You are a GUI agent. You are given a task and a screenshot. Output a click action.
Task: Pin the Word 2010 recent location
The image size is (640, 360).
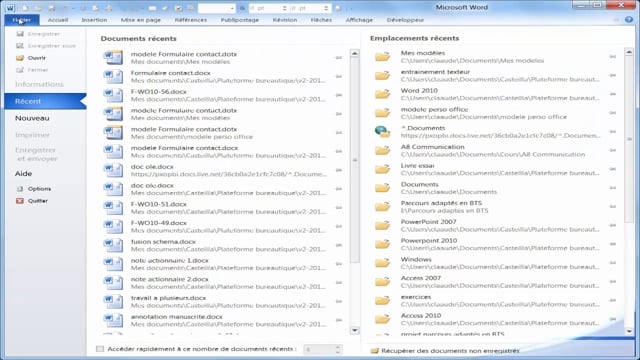pyautogui.click(x=613, y=94)
